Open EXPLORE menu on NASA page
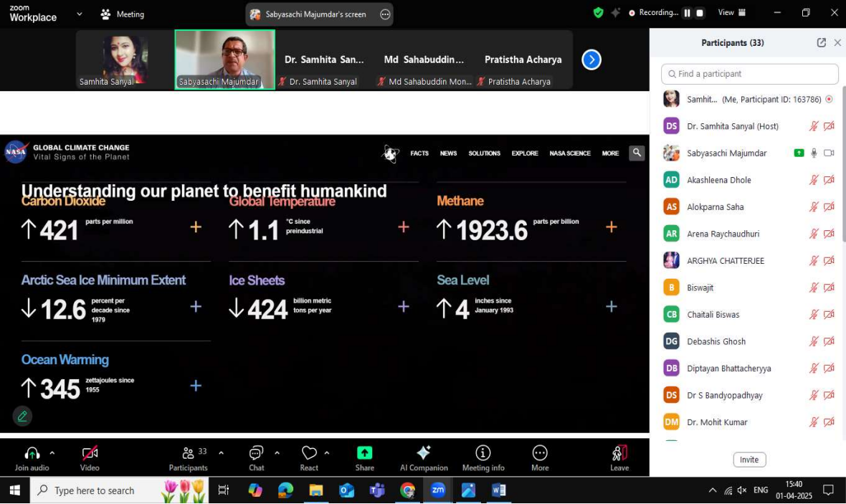Image resolution: width=846 pixels, height=504 pixels. point(524,153)
